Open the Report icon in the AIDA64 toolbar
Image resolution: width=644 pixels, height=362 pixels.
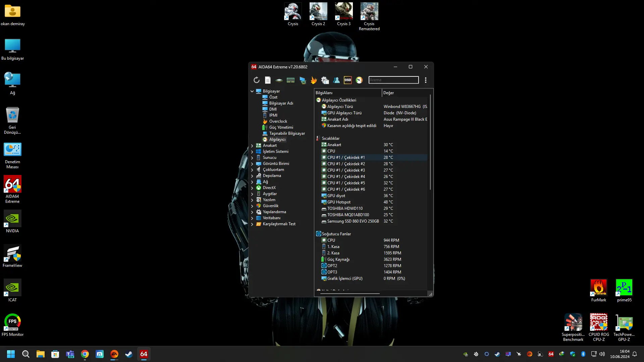[268, 80]
